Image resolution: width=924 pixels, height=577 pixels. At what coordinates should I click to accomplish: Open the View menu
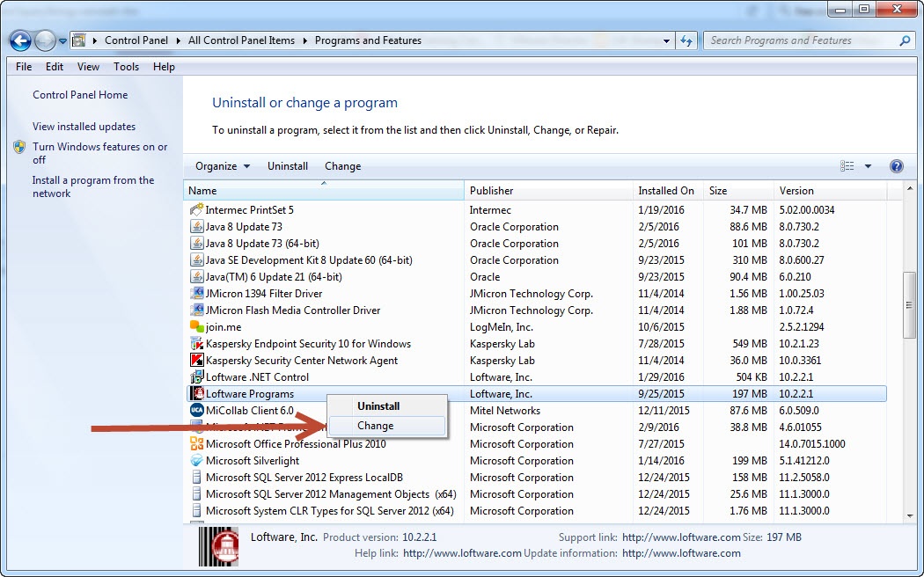coord(88,67)
